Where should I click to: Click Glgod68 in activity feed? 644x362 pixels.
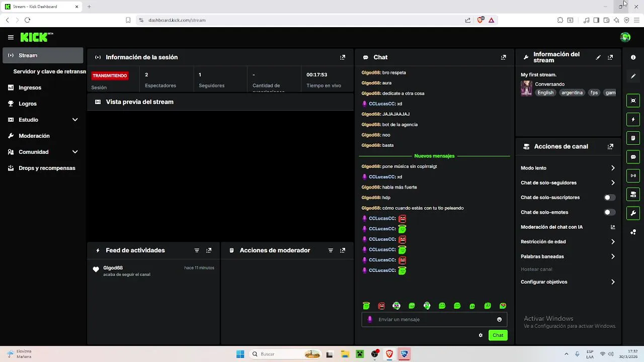113,268
